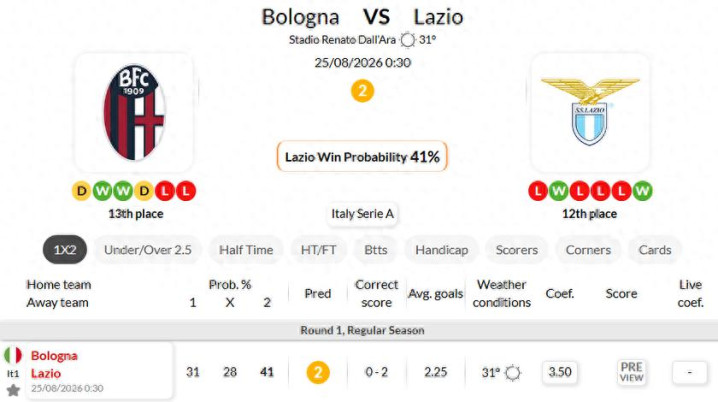Open the Handicap tab
This screenshot has height=402, width=718.
tap(441, 250)
